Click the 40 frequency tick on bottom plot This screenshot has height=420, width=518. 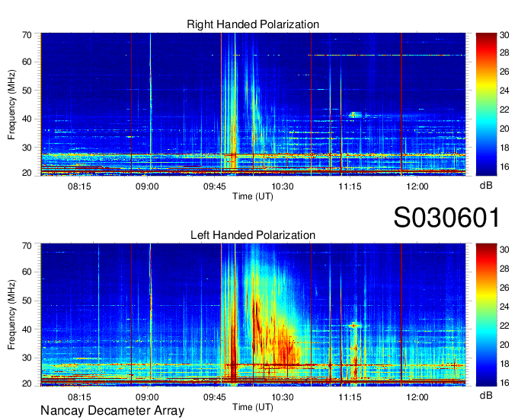(27, 329)
